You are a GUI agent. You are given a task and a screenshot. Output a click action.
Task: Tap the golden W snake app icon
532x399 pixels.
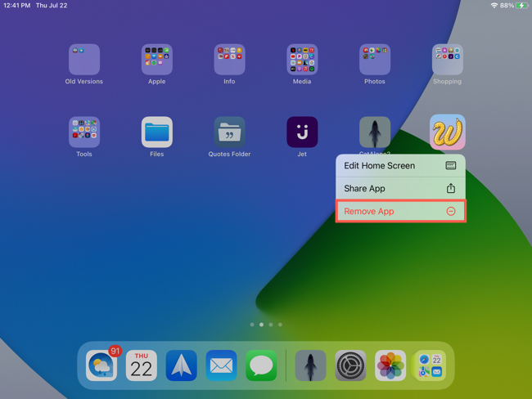[447, 132]
